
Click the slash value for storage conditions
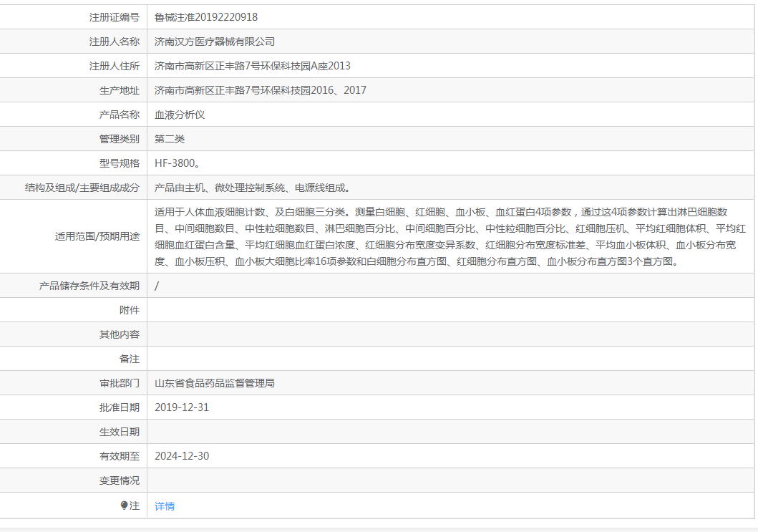click(x=157, y=286)
